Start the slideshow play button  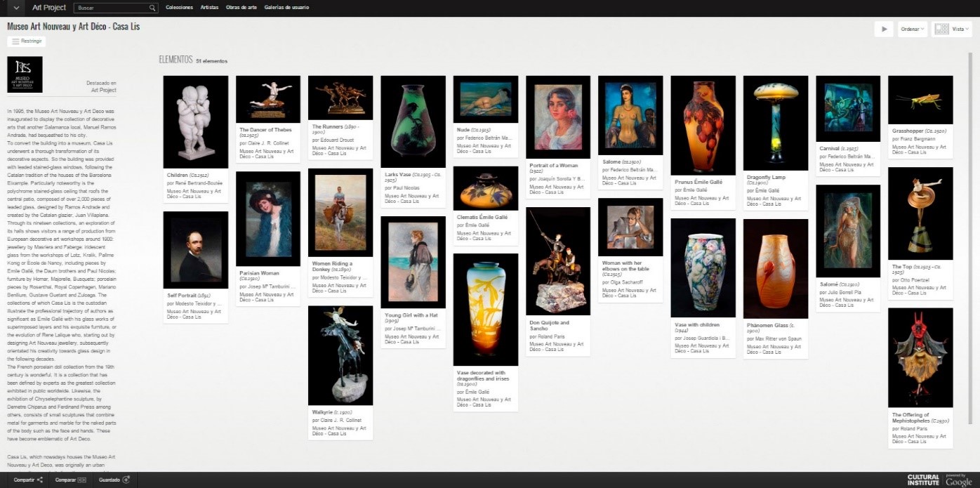click(884, 29)
